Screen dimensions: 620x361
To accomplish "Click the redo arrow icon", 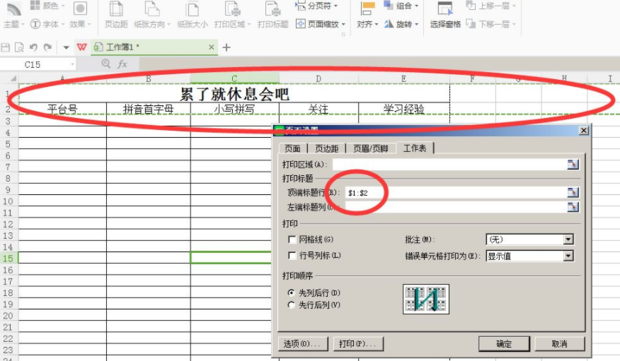I will (x=48, y=47).
